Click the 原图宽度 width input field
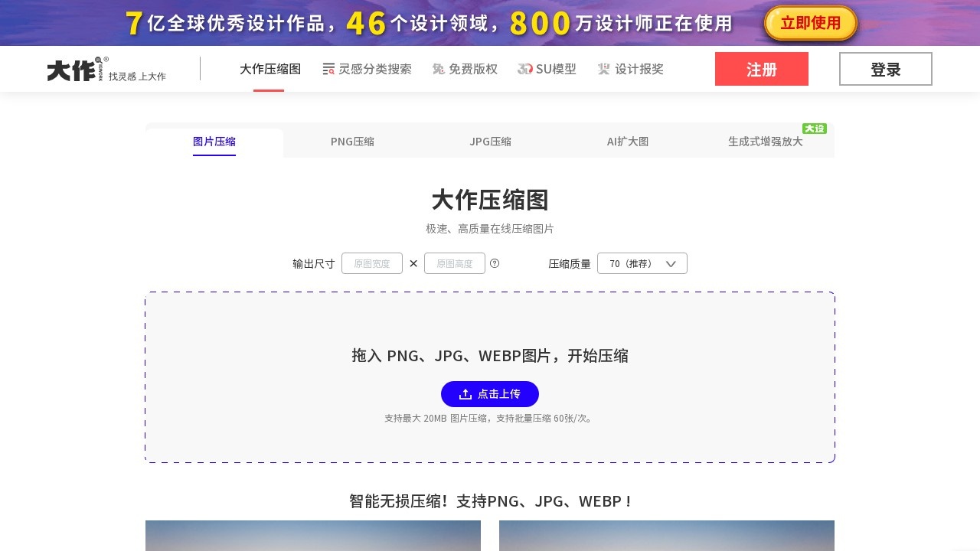Viewport: 980px width, 551px height. 372,263
